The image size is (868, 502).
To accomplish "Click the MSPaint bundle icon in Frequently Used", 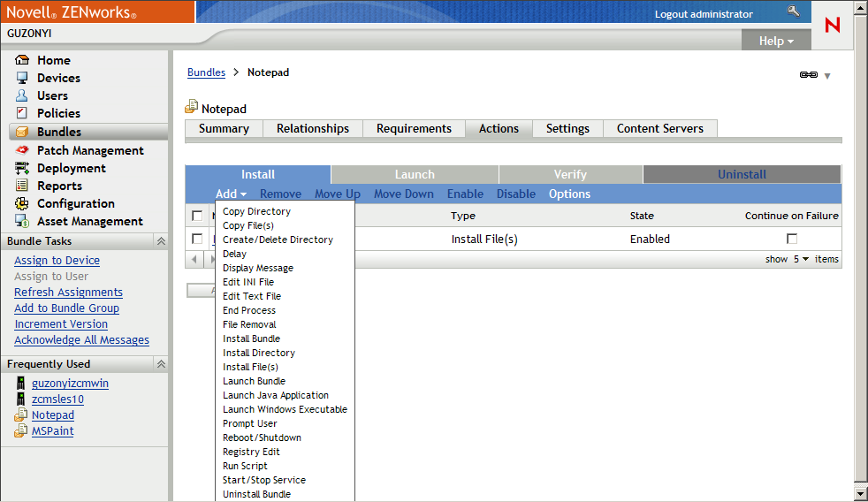I will tap(20, 430).
